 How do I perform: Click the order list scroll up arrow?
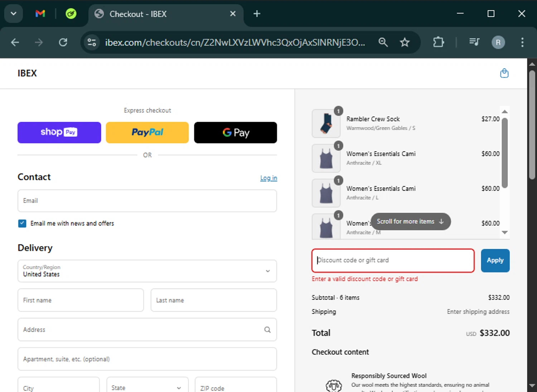[505, 112]
